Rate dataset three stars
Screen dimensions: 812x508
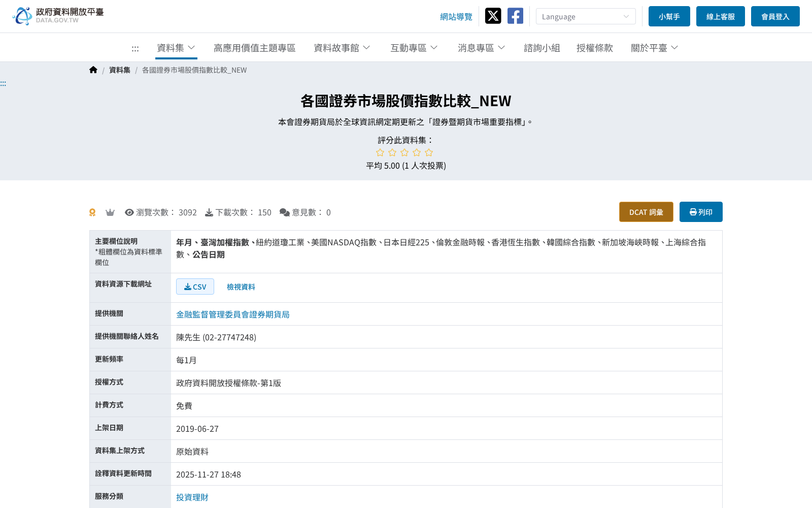pyautogui.click(x=404, y=152)
